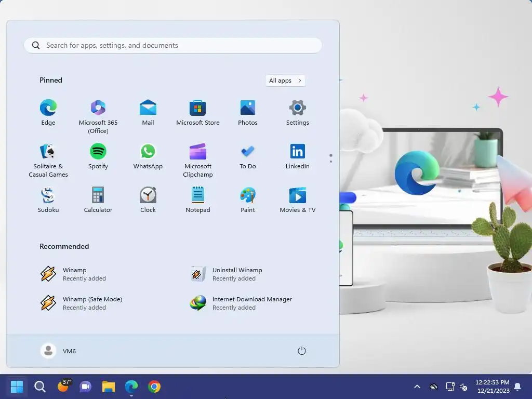Open File Explorer from taskbar

[x=109, y=387]
